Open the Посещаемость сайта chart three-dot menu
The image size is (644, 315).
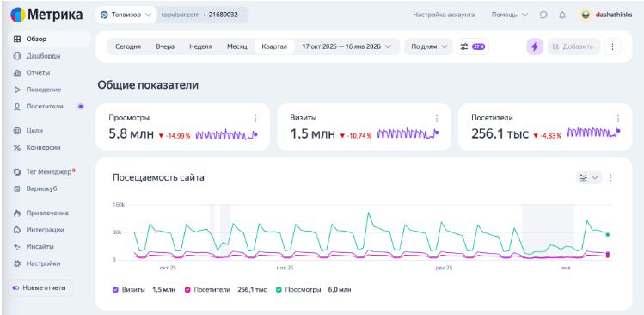[610, 177]
